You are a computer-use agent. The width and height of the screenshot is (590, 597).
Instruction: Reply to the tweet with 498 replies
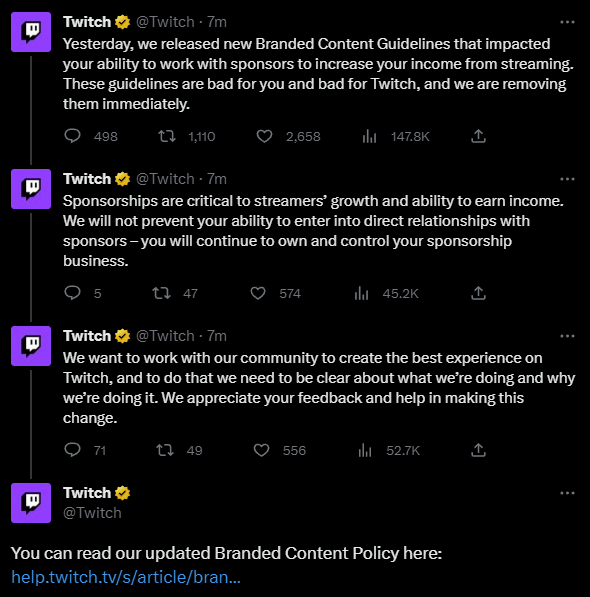coord(72,136)
